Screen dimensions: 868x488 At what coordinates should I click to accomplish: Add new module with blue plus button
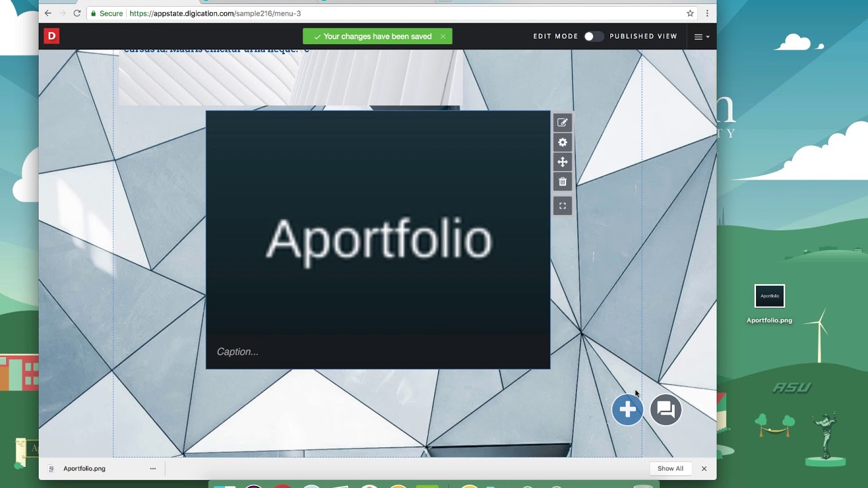coord(627,409)
